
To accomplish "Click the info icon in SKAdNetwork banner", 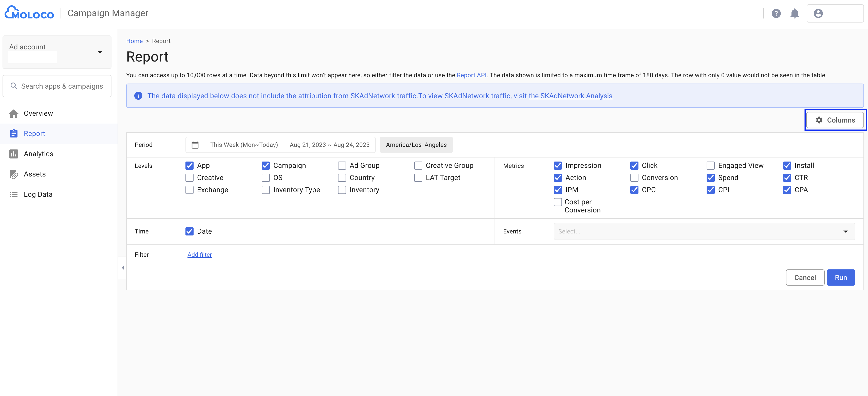I will click(138, 96).
